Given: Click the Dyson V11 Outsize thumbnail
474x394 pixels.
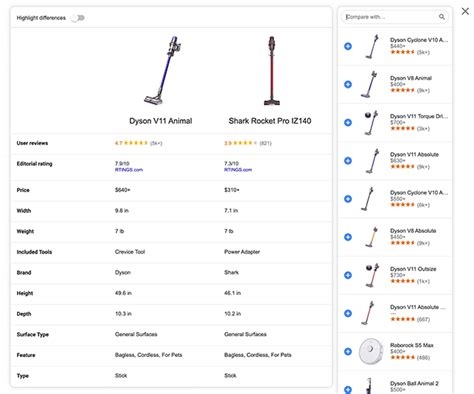Looking at the screenshot, I should pos(372,275).
